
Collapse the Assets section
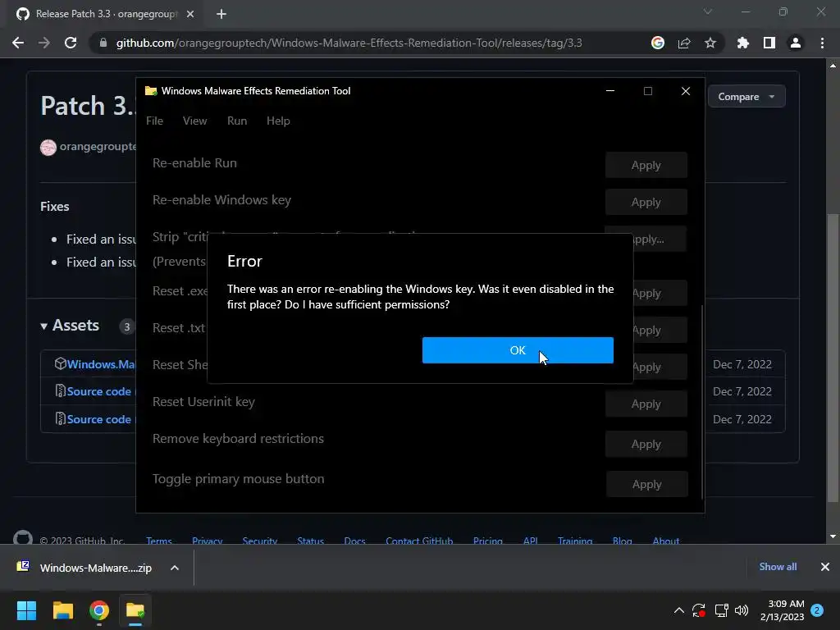pyautogui.click(x=70, y=325)
